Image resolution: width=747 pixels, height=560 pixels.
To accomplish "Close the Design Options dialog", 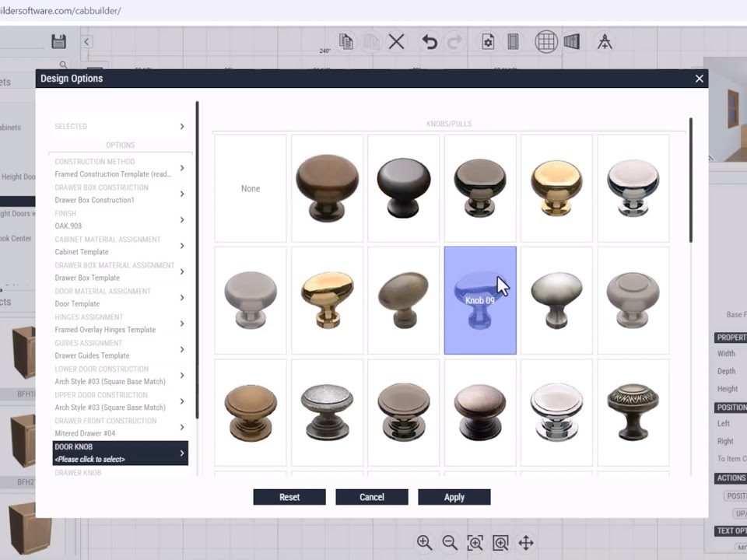I will pyautogui.click(x=699, y=79).
